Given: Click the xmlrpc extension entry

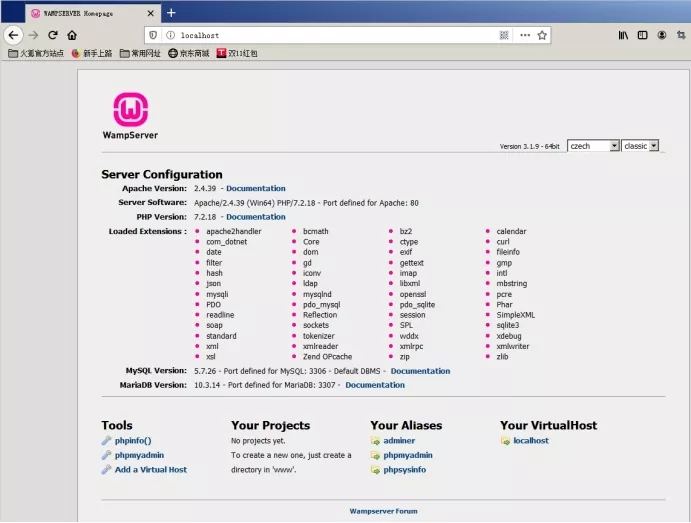Looking at the screenshot, I should click(411, 346).
